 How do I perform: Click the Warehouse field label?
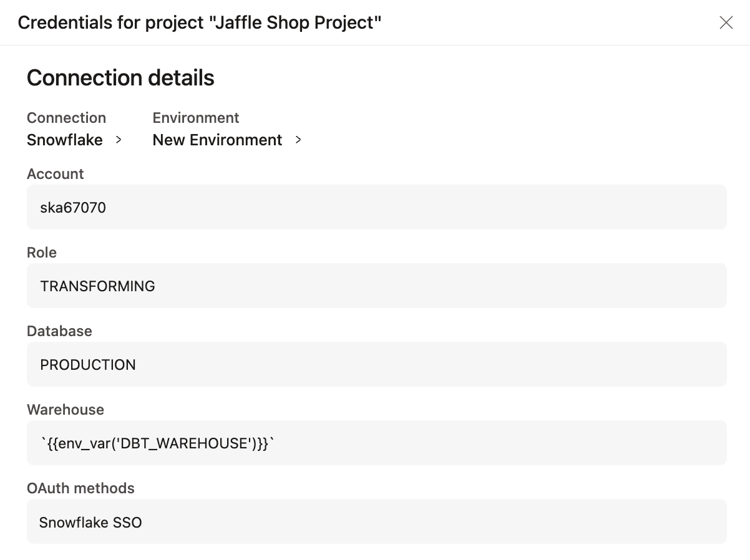point(66,410)
